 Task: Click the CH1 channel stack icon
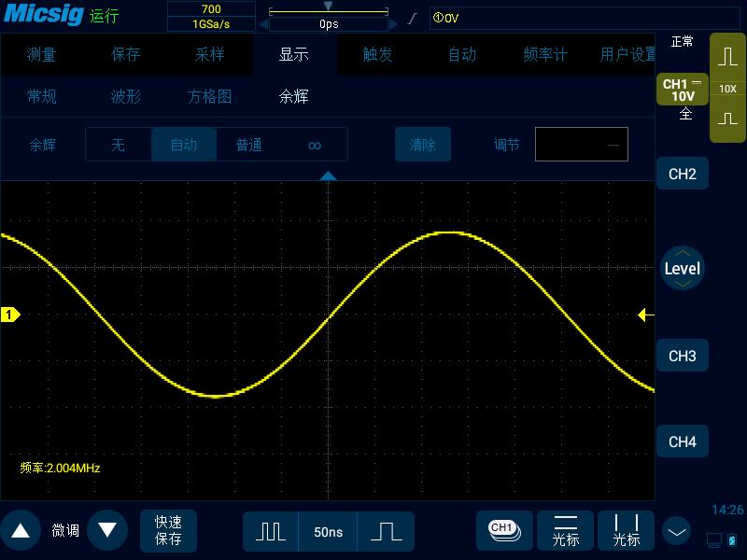tap(504, 531)
